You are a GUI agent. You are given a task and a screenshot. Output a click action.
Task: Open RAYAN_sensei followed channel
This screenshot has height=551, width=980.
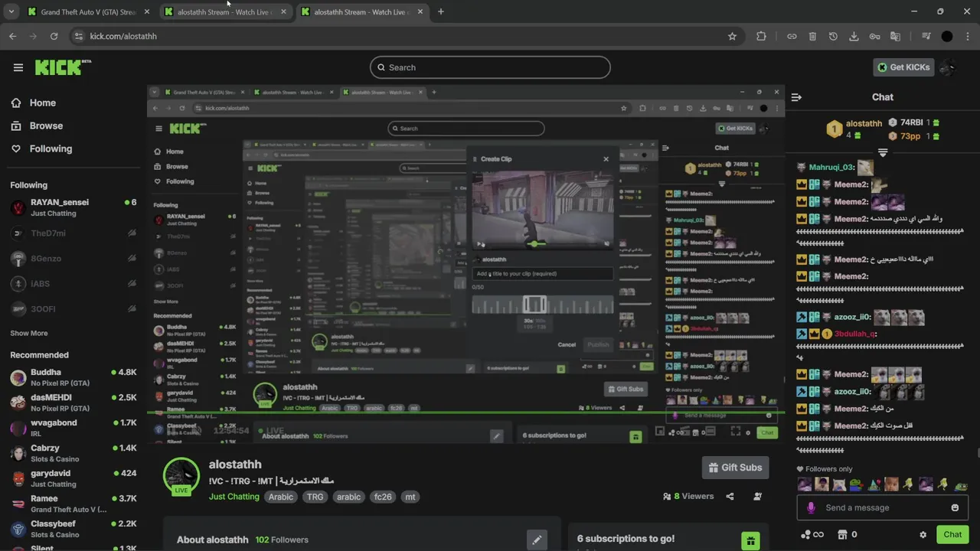[73, 207]
